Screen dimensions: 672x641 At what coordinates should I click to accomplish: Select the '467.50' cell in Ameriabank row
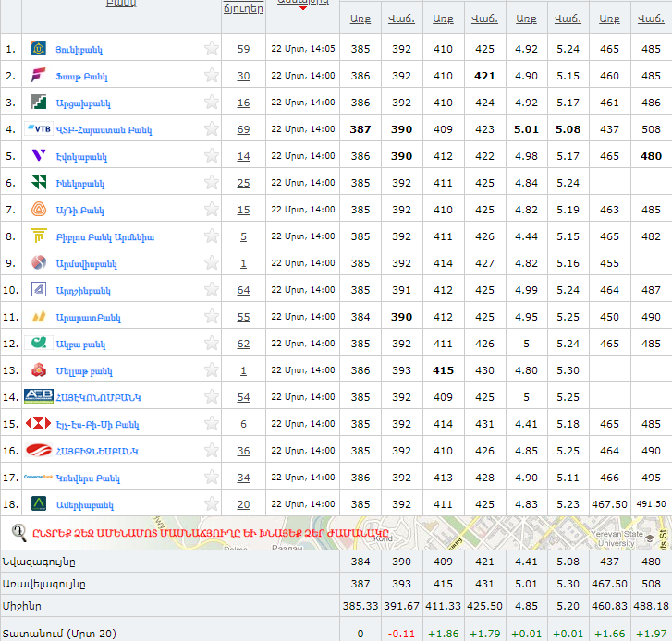pos(609,504)
